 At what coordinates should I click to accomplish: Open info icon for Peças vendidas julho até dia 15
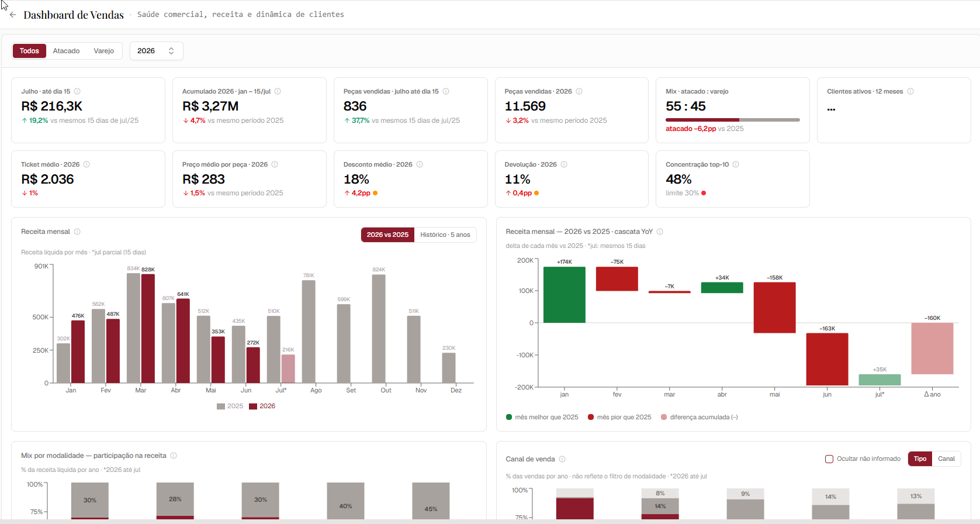446,91
